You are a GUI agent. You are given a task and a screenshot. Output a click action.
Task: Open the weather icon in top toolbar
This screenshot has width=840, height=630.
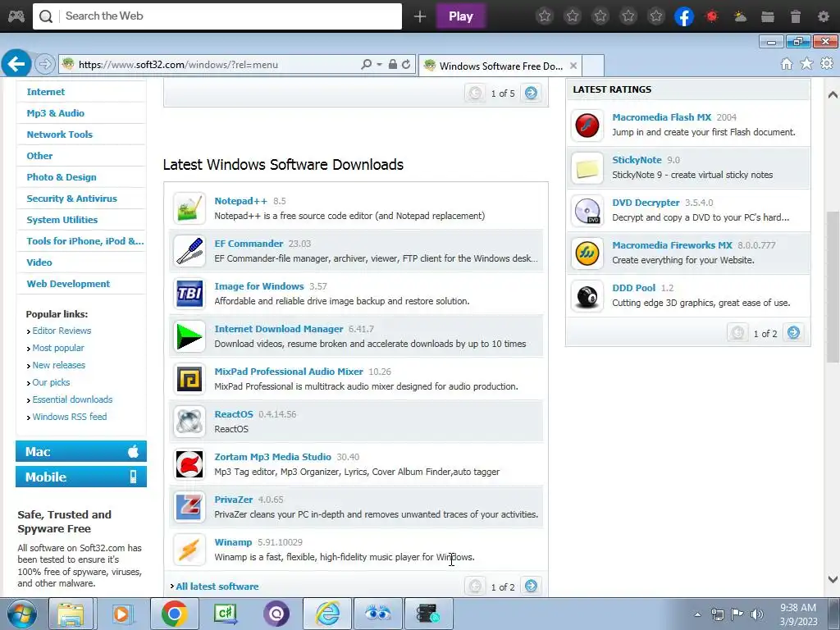coord(740,16)
